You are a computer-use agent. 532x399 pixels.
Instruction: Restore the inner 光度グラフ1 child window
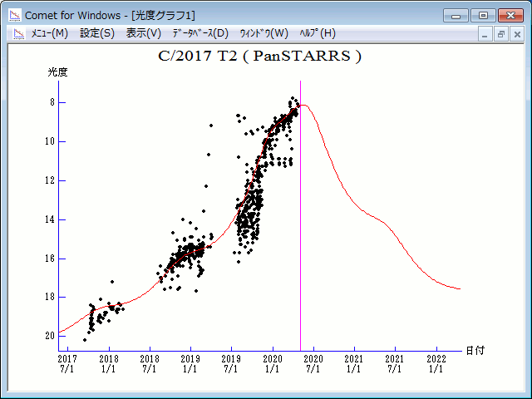tap(500, 34)
